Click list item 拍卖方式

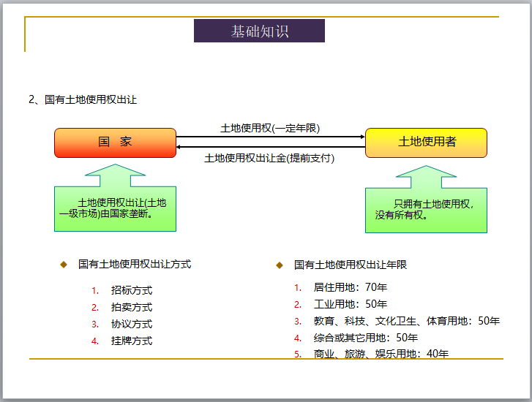(132, 308)
